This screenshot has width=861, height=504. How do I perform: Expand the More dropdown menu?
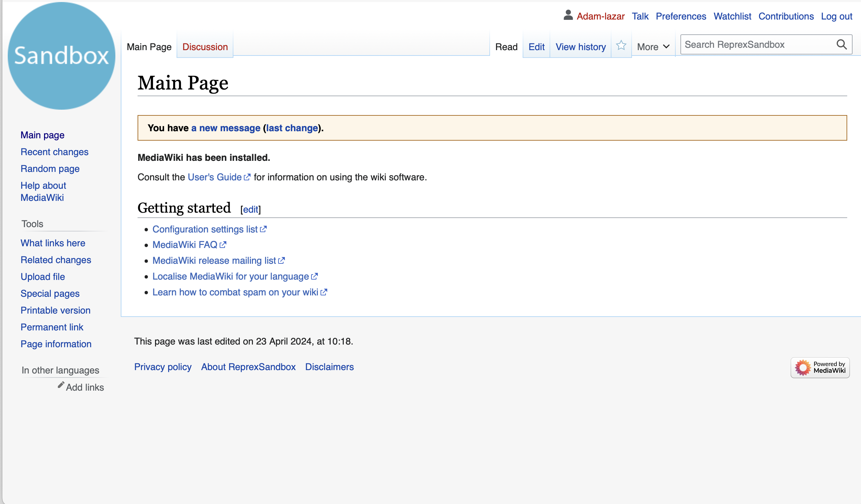click(x=653, y=47)
